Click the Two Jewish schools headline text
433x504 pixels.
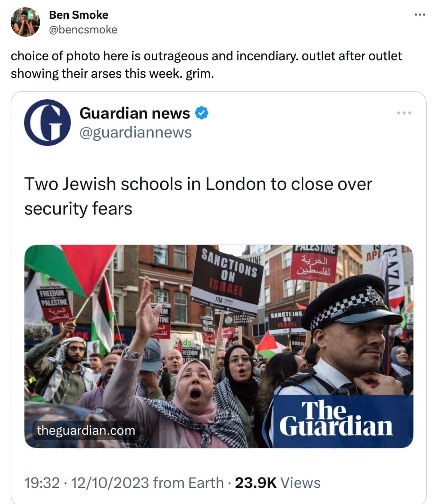click(x=198, y=196)
